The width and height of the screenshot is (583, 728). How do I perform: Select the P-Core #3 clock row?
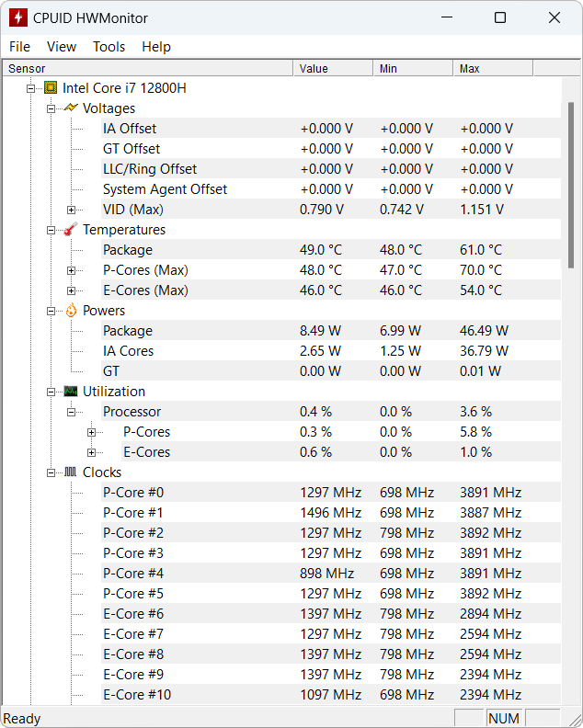point(331,553)
